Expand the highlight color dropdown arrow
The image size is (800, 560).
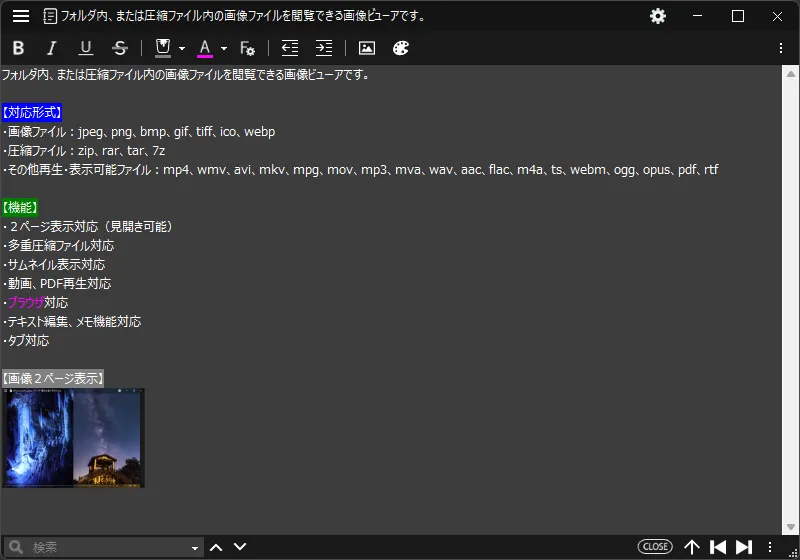tap(182, 48)
